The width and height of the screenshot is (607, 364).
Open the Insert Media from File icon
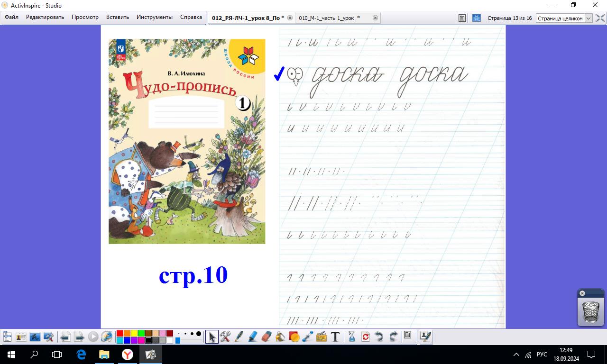click(x=322, y=337)
